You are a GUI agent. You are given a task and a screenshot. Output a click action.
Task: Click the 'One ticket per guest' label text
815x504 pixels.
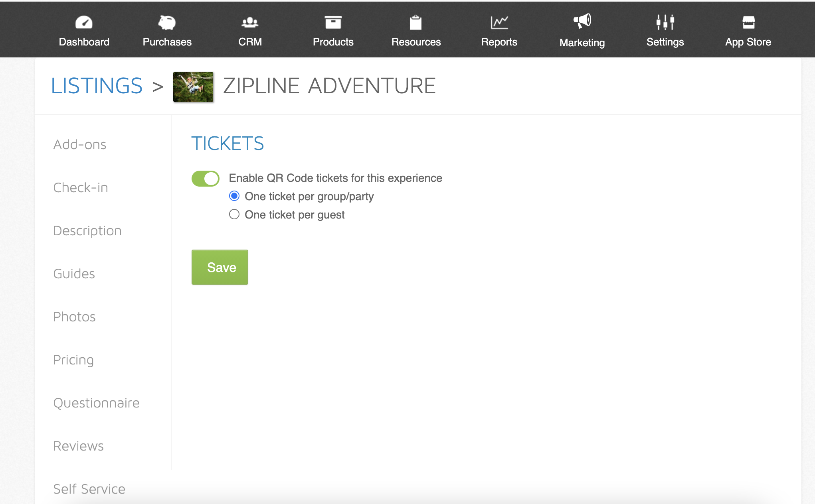295,215
